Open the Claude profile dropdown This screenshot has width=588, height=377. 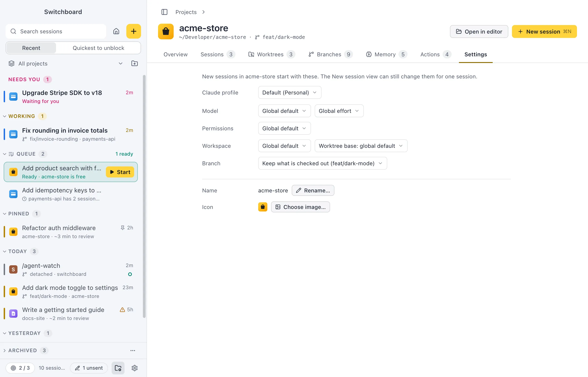tap(290, 93)
